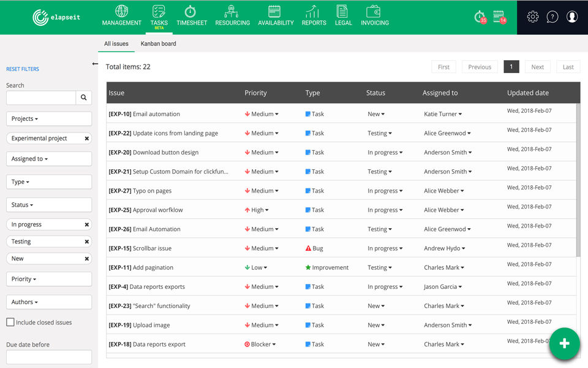Switch to the Kanban board tab
This screenshot has width=588, height=368.
(x=158, y=44)
